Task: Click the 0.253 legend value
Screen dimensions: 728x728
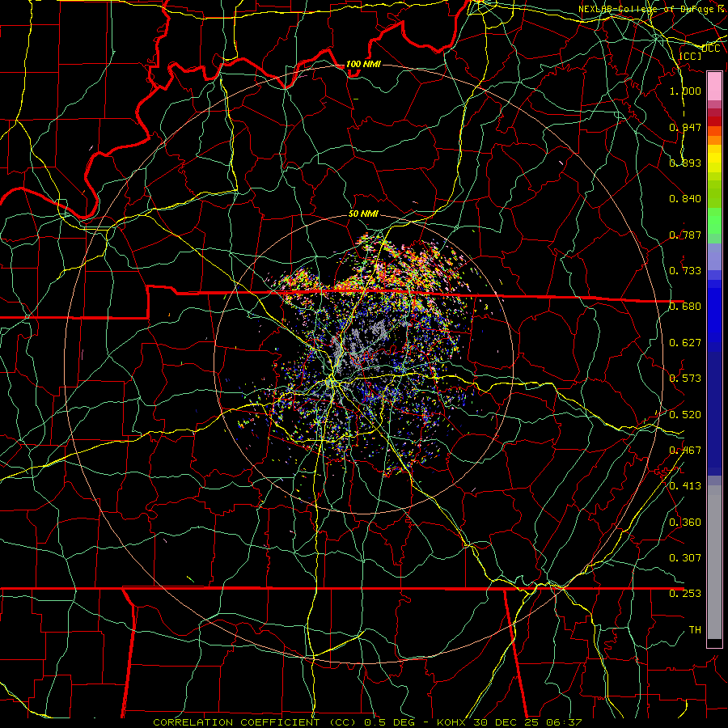Action: point(685,594)
